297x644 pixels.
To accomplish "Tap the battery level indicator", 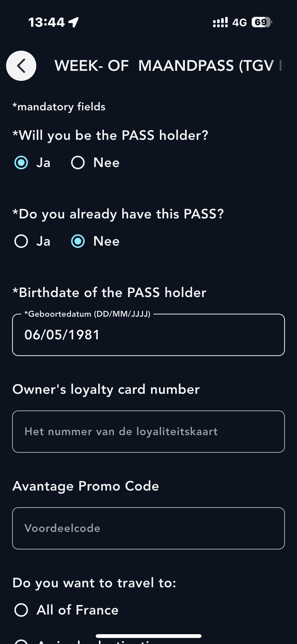I will click(261, 22).
